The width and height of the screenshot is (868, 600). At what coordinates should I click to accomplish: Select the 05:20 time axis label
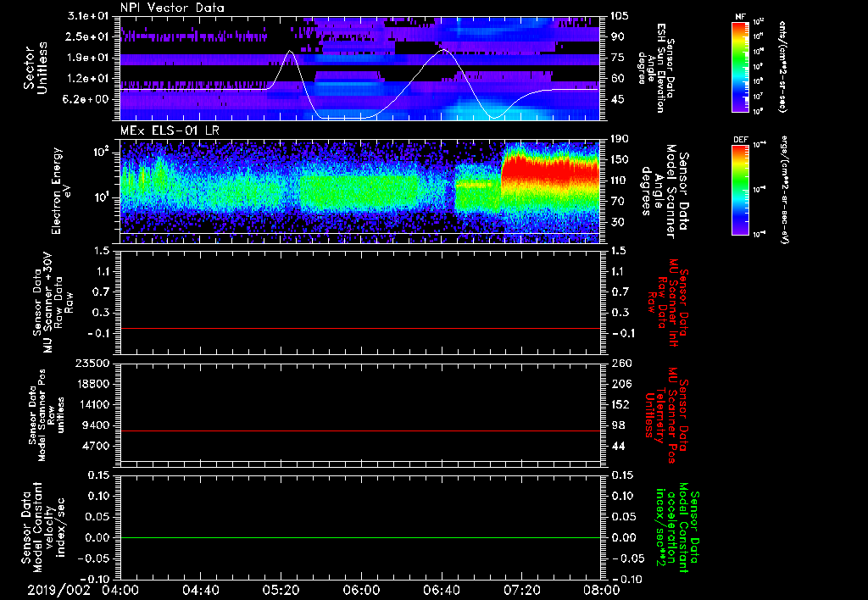click(281, 590)
